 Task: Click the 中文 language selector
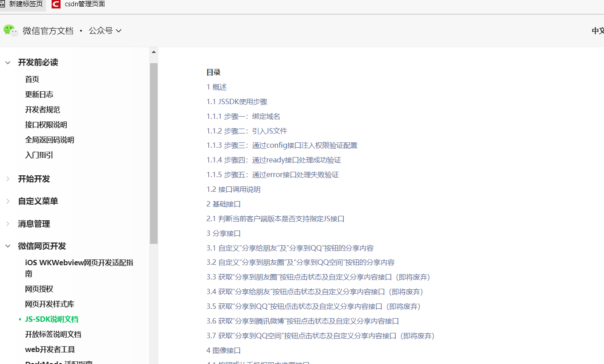click(598, 31)
